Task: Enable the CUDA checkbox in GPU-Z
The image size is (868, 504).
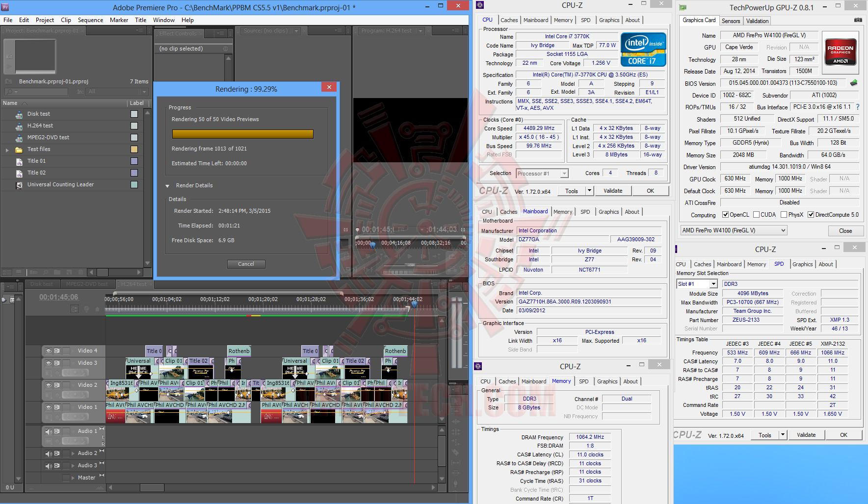Action: coord(756,215)
